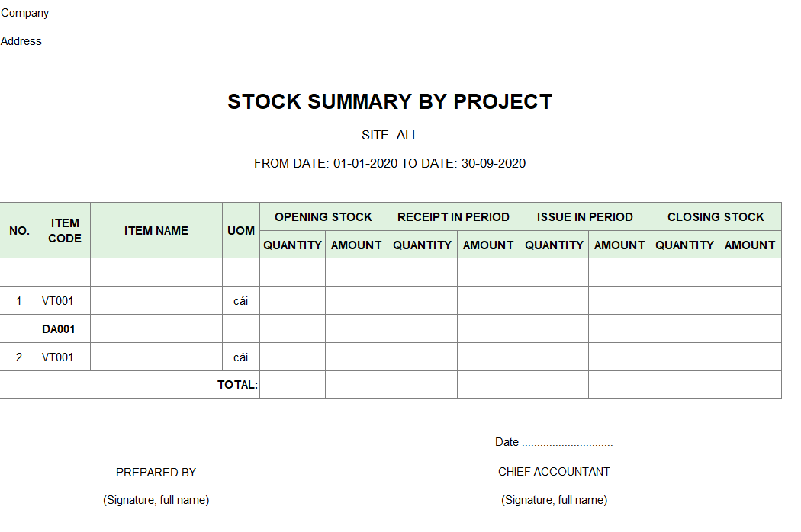Image resolution: width=801 pixels, height=532 pixels.
Task: Select the VT001 cell in row 1
Action: [x=65, y=301]
